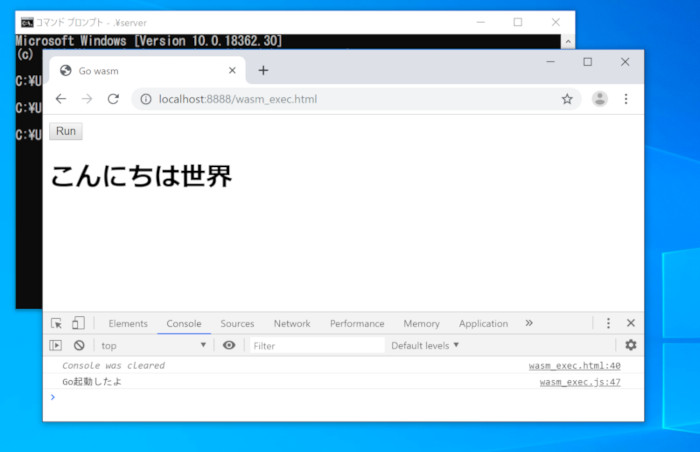700x452 pixels.
Task: Click the inspect element picker icon
Action: click(56, 323)
